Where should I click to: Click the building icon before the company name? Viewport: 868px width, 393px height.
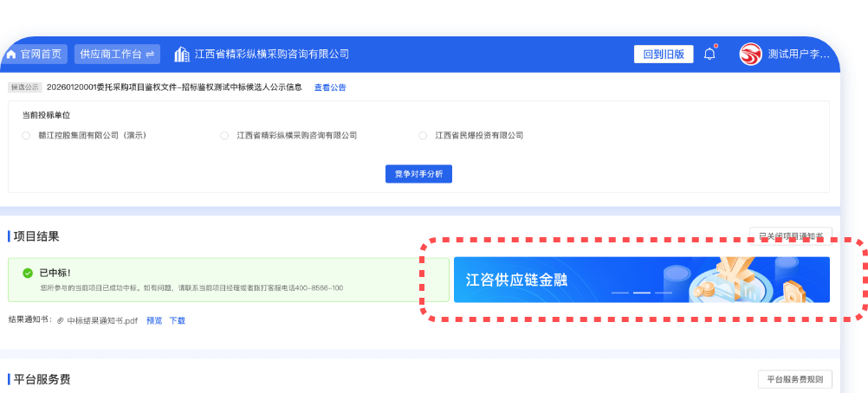tap(182, 55)
